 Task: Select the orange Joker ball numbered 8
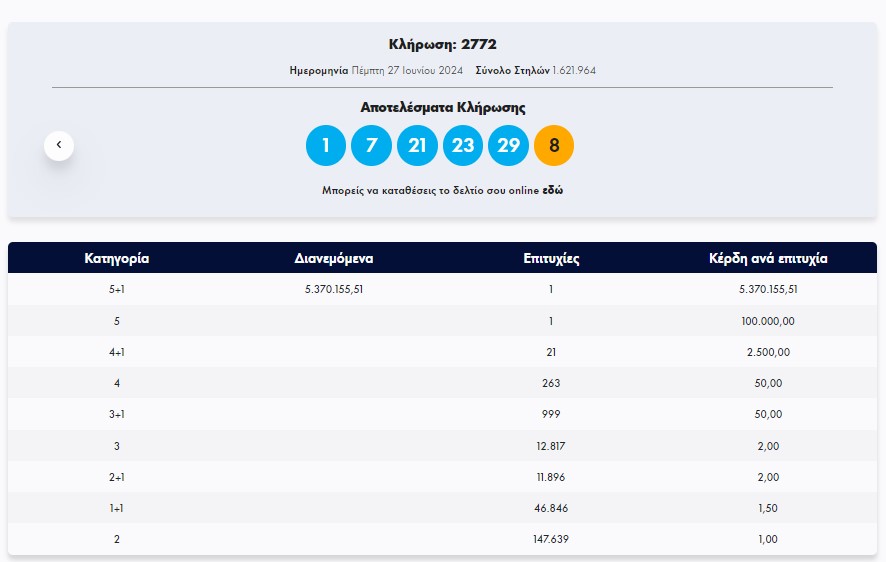554,146
